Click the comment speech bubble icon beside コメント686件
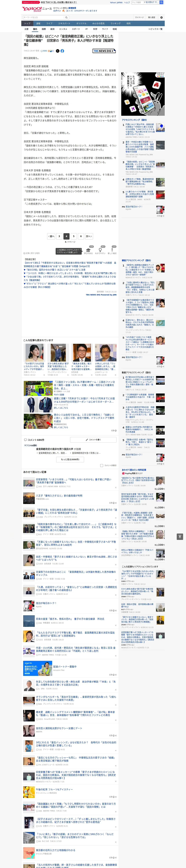This screenshot has width=186, height=868. 25,440
